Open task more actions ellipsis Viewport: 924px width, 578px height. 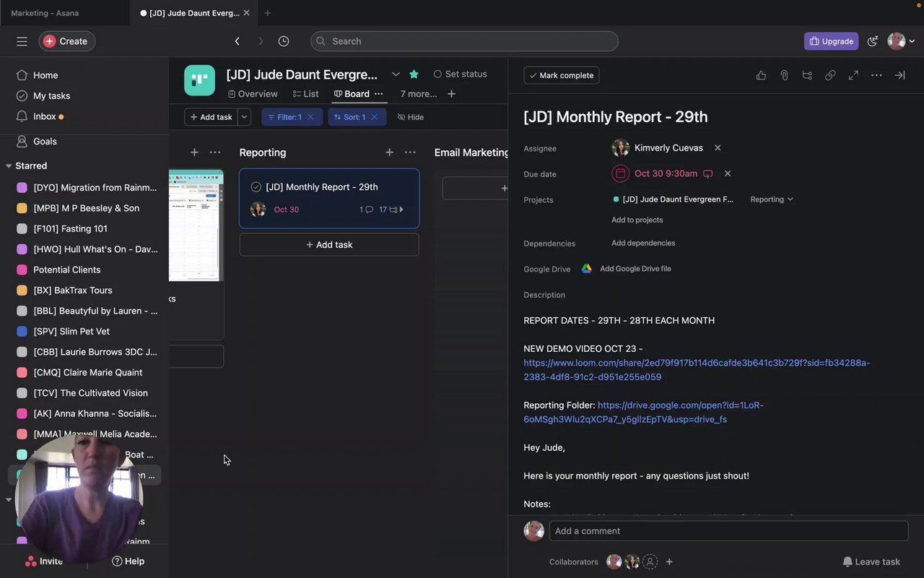tap(876, 75)
